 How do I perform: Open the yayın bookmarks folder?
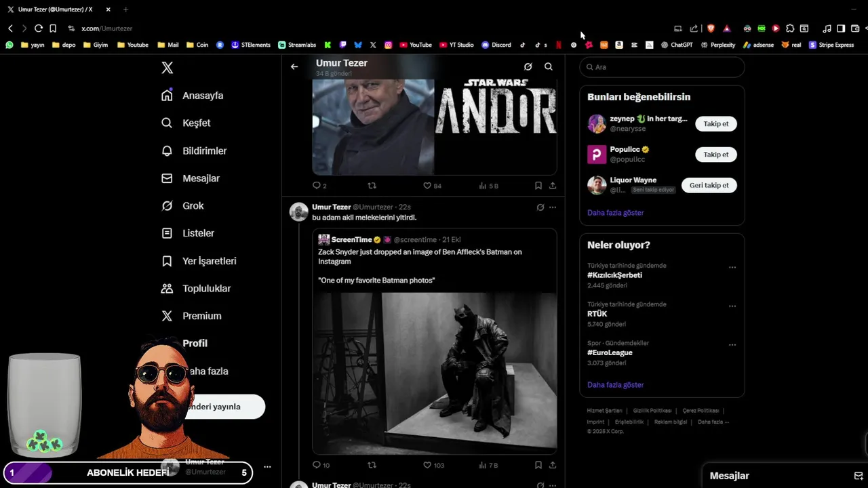33,45
